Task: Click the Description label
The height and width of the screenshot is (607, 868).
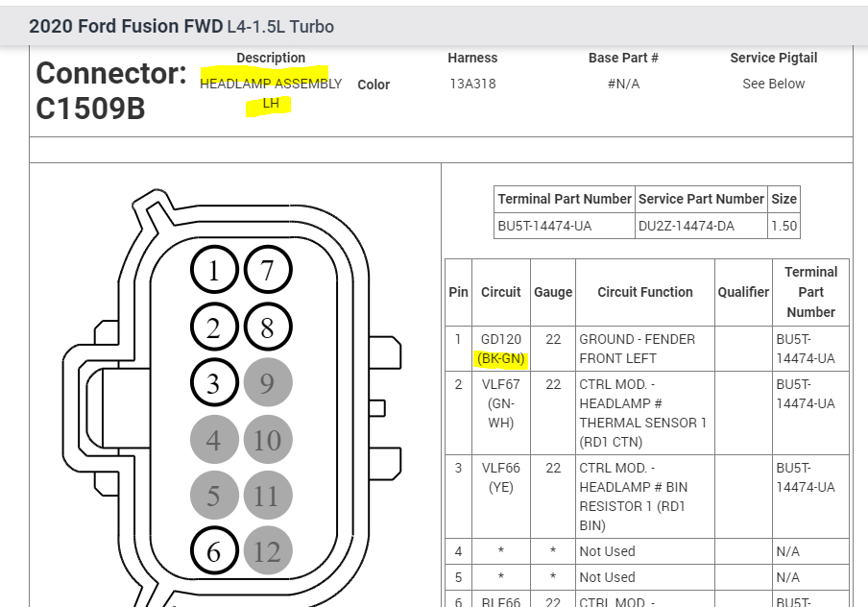Action: (x=271, y=58)
